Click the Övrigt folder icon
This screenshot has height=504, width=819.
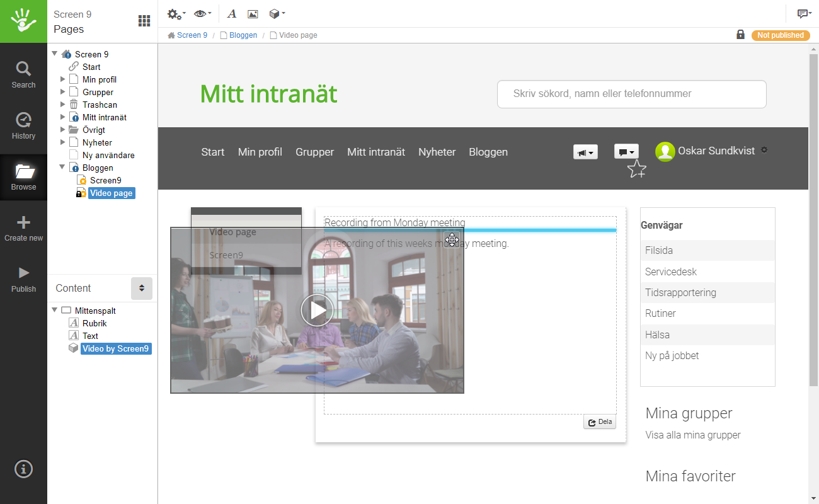pos(74,130)
